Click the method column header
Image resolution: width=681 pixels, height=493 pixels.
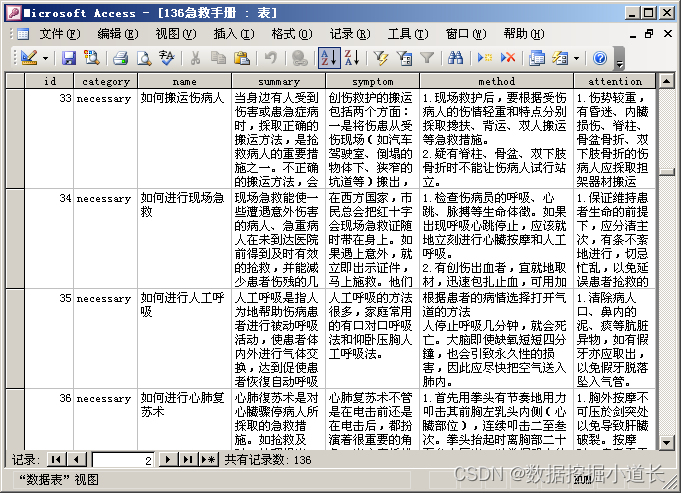click(496, 81)
